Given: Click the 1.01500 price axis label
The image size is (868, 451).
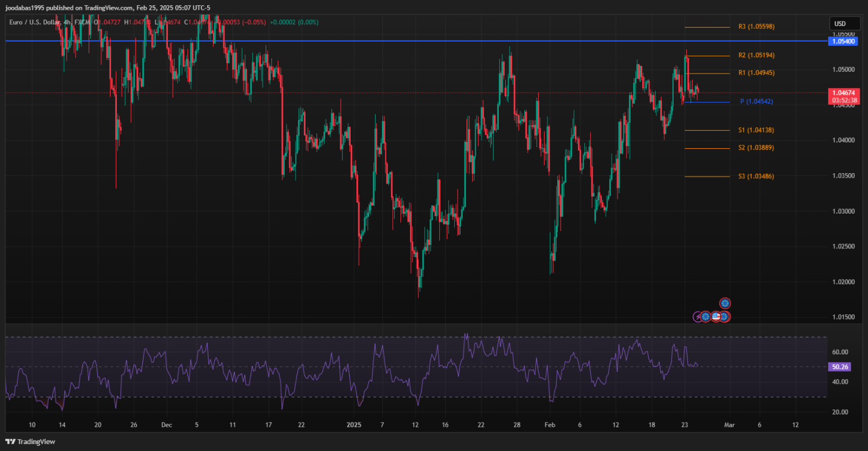Looking at the screenshot, I should 844,317.
